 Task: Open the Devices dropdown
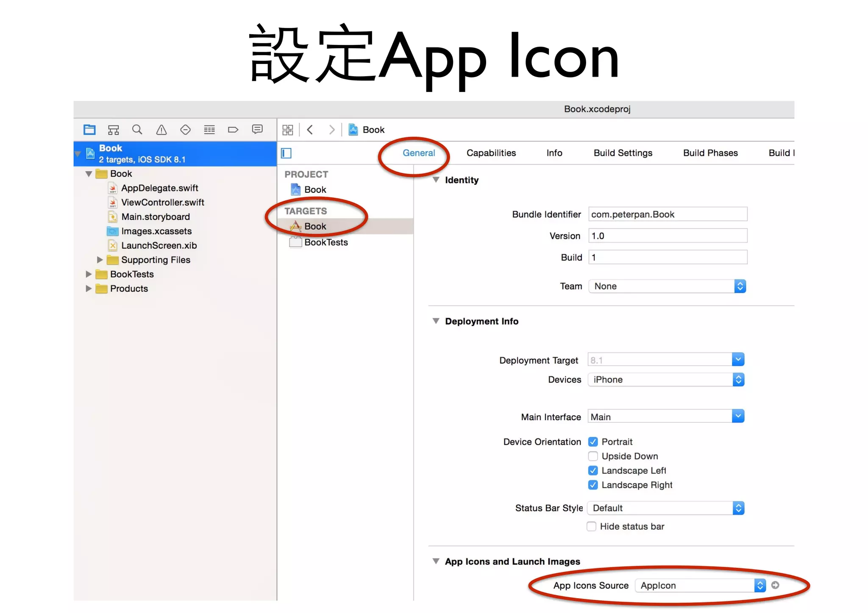pos(666,380)
